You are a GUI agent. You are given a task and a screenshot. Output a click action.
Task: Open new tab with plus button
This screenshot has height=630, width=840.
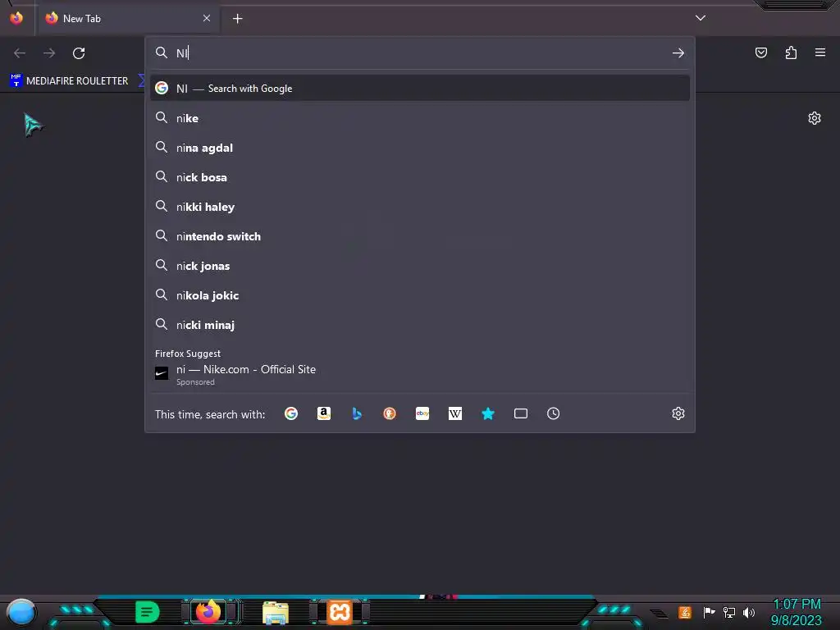pos(237,19)
